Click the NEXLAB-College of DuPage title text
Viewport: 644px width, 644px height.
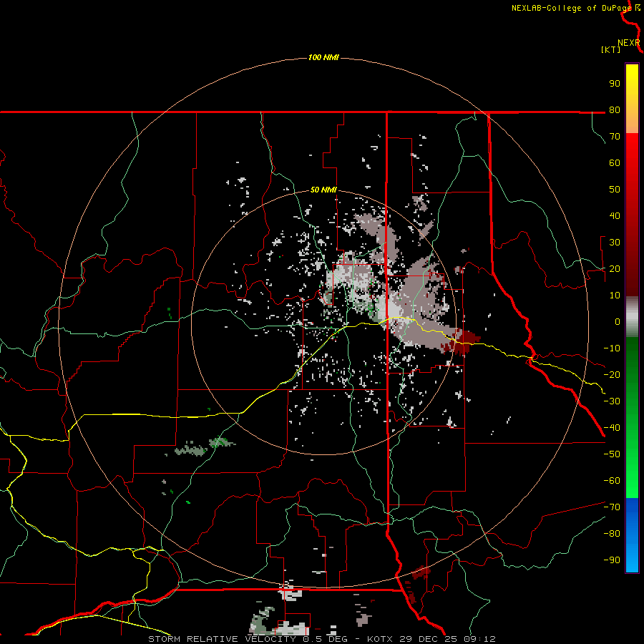(572, 8)
